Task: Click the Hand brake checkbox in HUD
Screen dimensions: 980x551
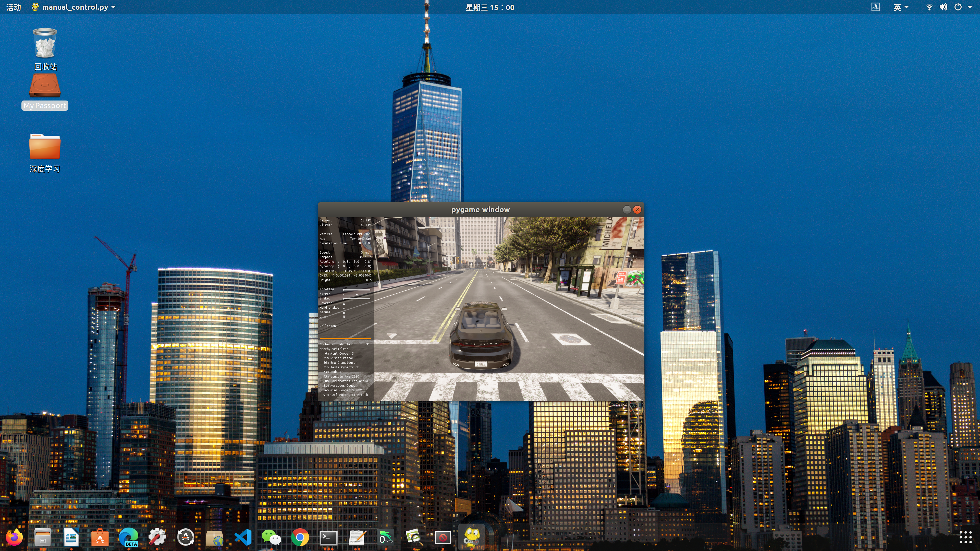Action: click(x=344, y=308)
